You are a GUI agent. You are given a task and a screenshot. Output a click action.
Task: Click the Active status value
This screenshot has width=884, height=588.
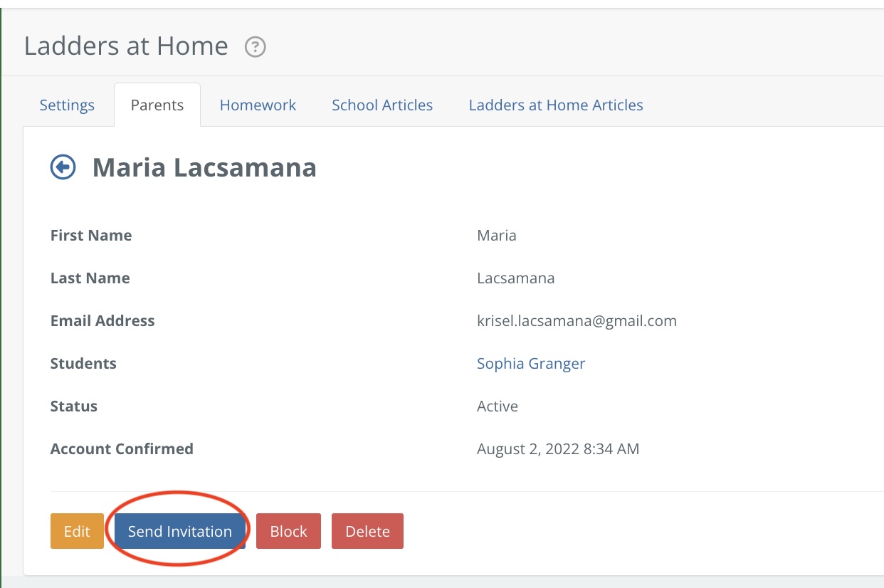[497, 406]
